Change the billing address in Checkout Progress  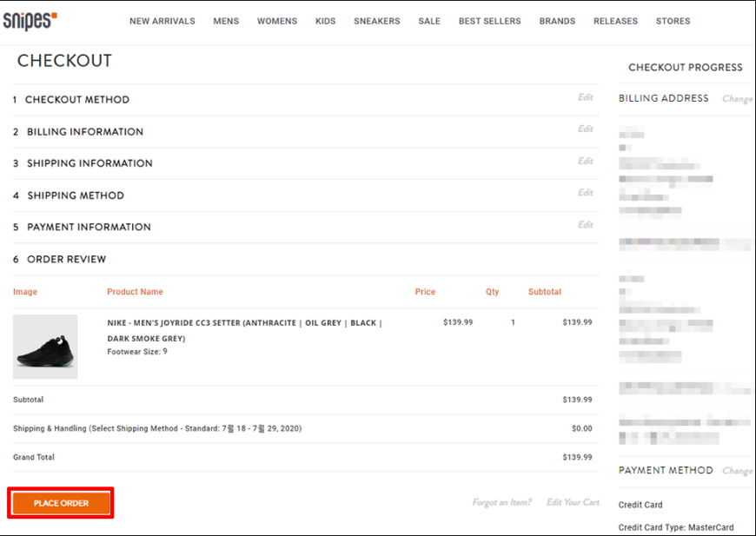coord(737,99)
